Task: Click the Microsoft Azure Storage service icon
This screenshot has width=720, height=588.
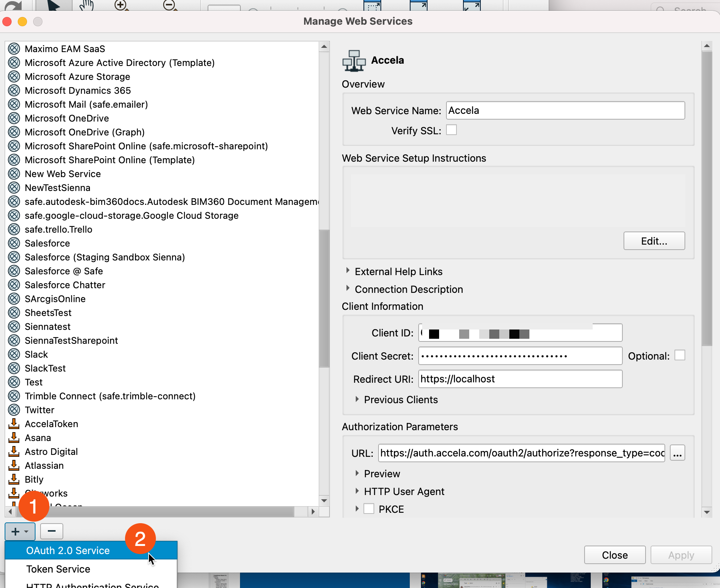Action: (x=14, y=76)
